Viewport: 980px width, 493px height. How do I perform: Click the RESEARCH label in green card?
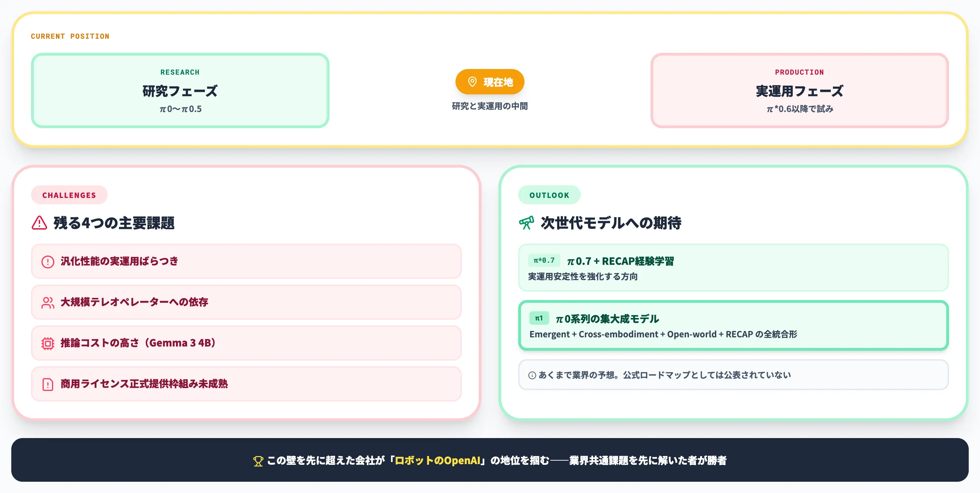click(x=180, y=72)
